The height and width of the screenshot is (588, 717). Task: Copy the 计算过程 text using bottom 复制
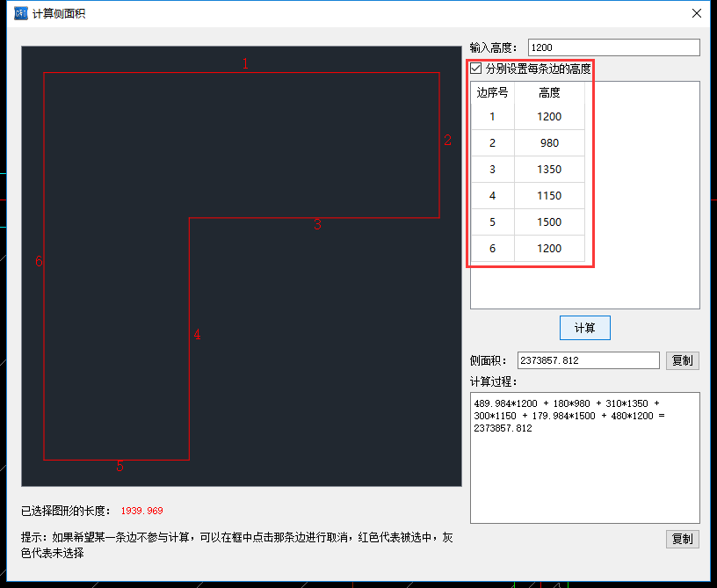pyautogui.click(x=683, y=539)
